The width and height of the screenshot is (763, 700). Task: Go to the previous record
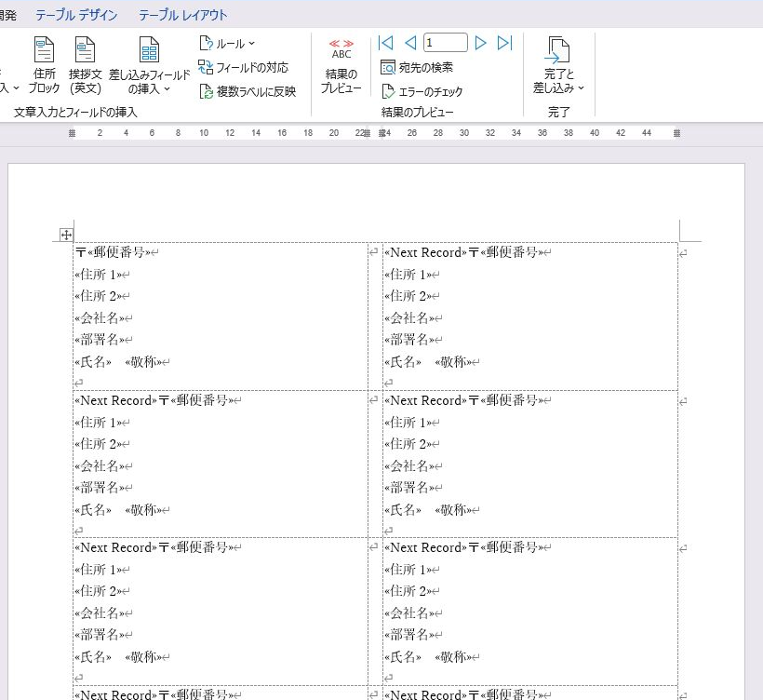pyautogui.click(x=410, y=43)
